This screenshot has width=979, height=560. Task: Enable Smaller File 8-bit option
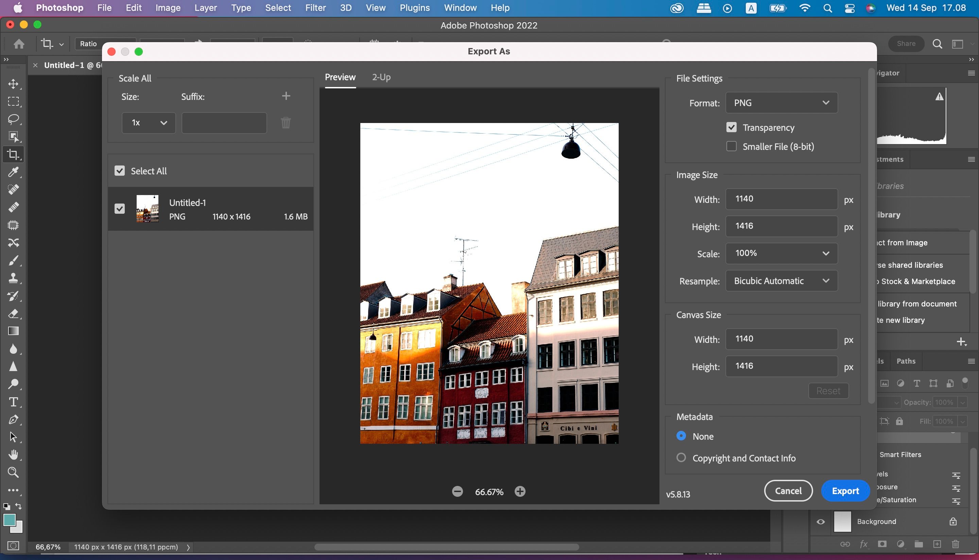pos(732,146)
